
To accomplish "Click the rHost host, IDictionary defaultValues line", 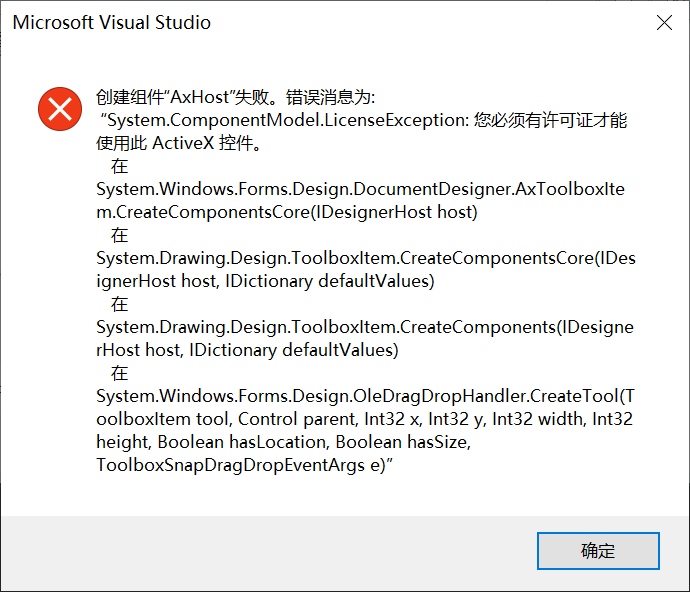I will 247,350.
